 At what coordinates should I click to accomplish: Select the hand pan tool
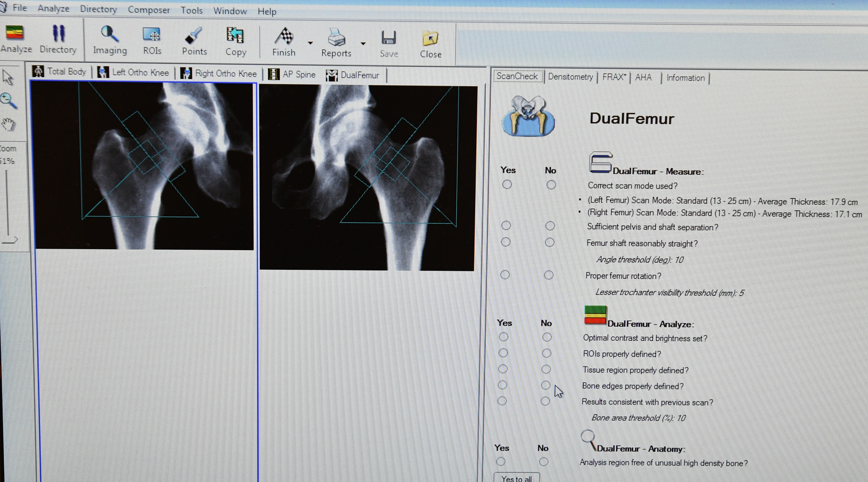(x=8, y=125)
